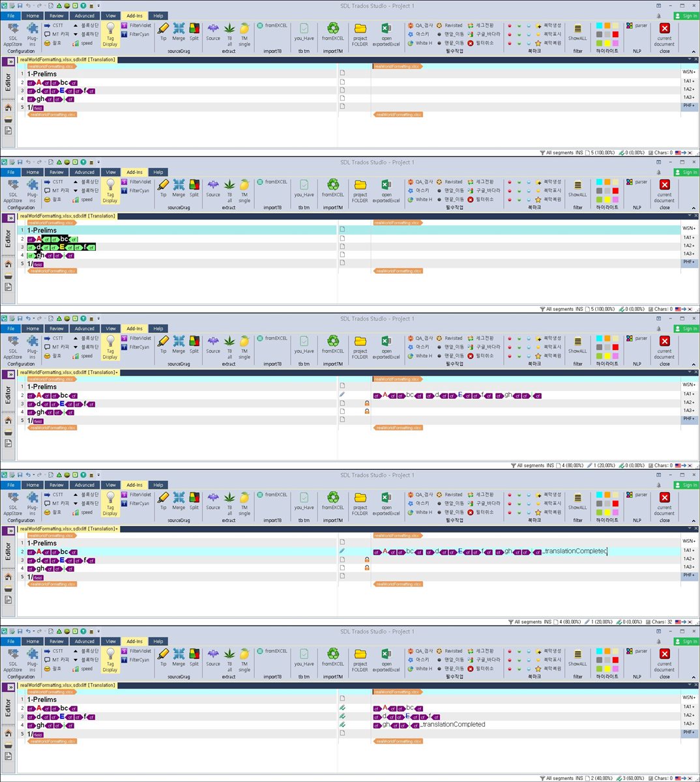Close current document in the topmost window
Image resolution: width=700 pixels, height=782 pixels.
click(x=664, y=34)
